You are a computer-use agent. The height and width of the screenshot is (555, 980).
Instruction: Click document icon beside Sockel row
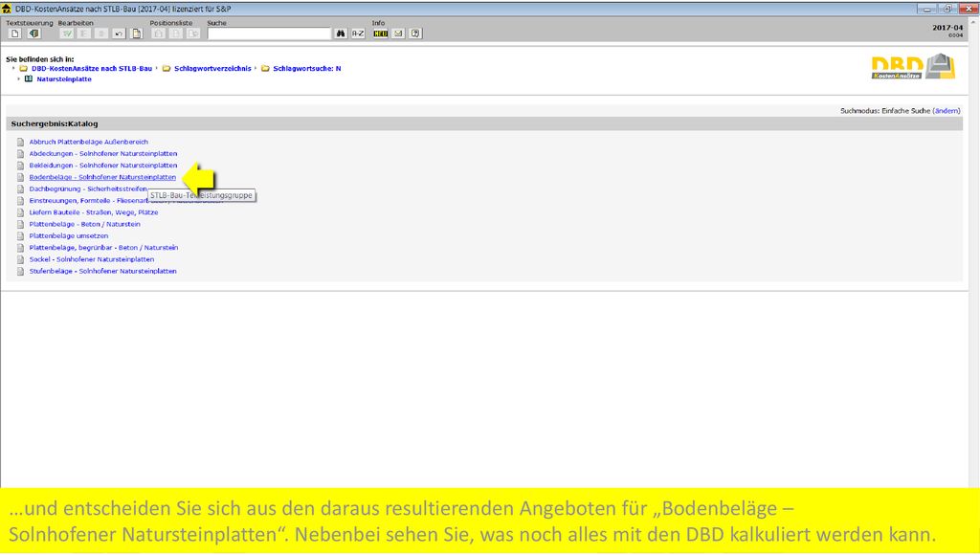pyautogui.click(x=21, y=259)
